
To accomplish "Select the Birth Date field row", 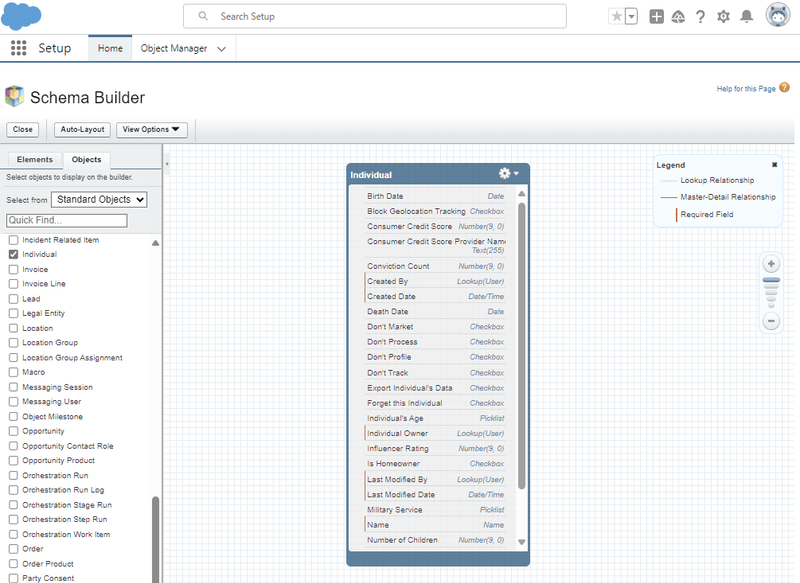I will pos(435,196).
